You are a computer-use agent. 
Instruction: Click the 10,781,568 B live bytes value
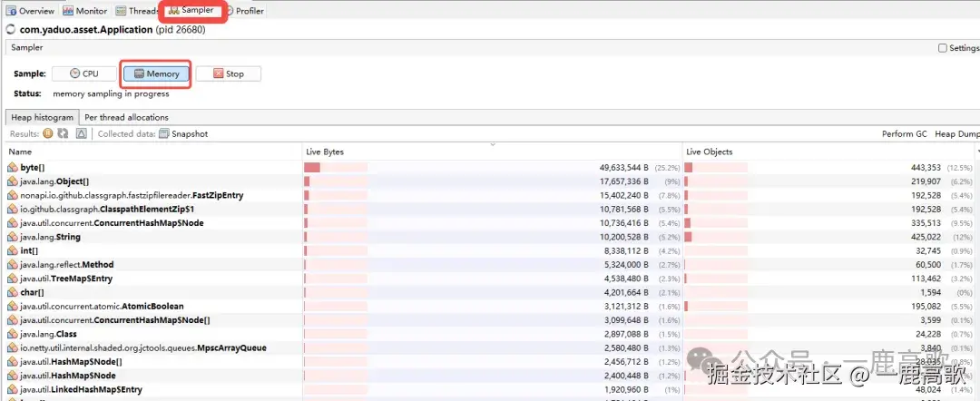623,210
